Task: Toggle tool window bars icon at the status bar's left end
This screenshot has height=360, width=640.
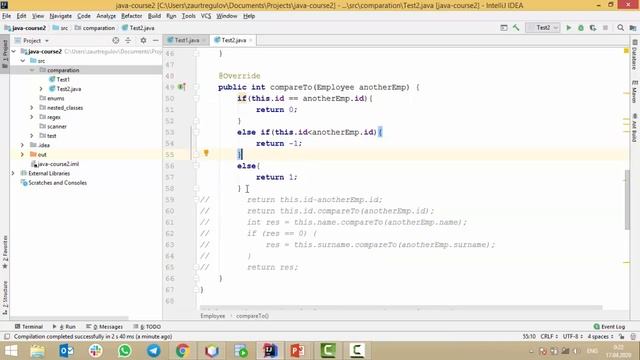Action: [7, 337]
